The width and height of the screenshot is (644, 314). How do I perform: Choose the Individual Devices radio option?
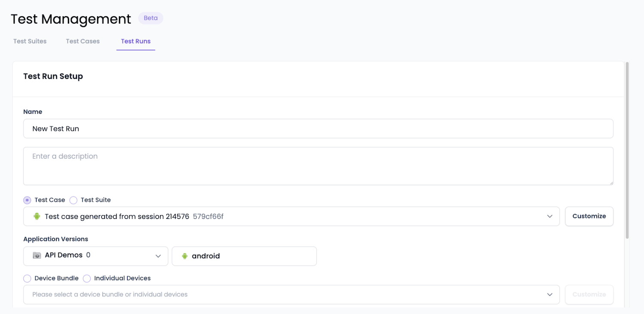pos(87,278)
